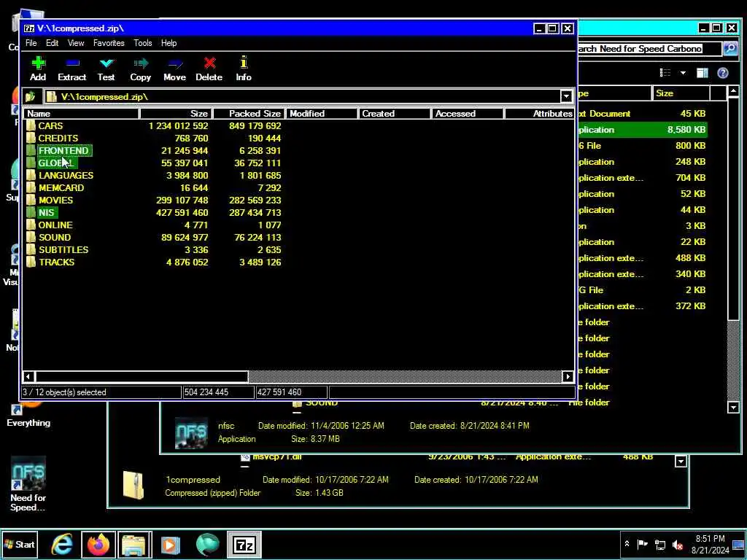Click the Explorer change-view icon

coord(665,73)
